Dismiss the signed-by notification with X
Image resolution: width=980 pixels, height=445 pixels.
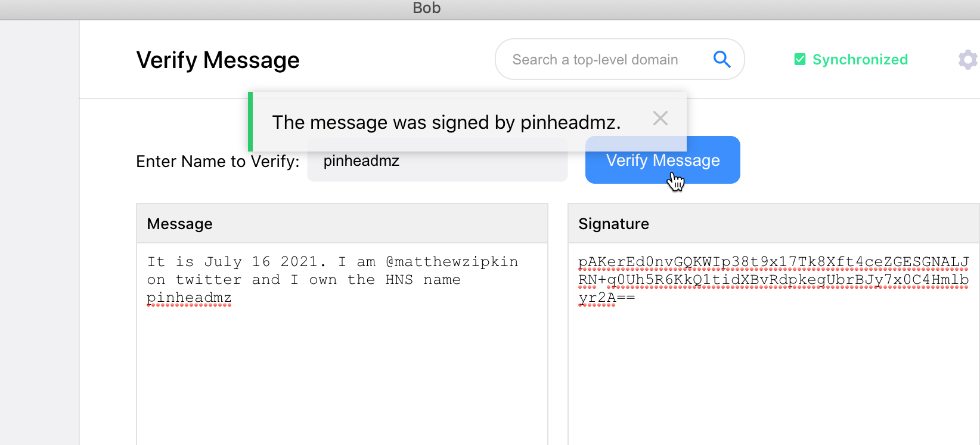660,118
